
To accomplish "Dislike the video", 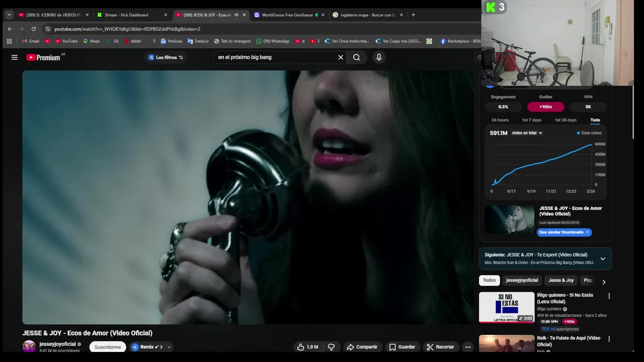I will (331, 347).
